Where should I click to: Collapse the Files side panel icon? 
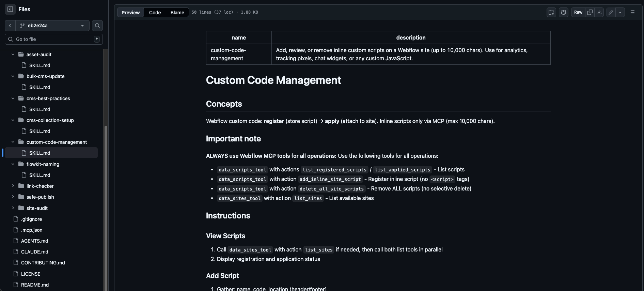coord(10,9)
